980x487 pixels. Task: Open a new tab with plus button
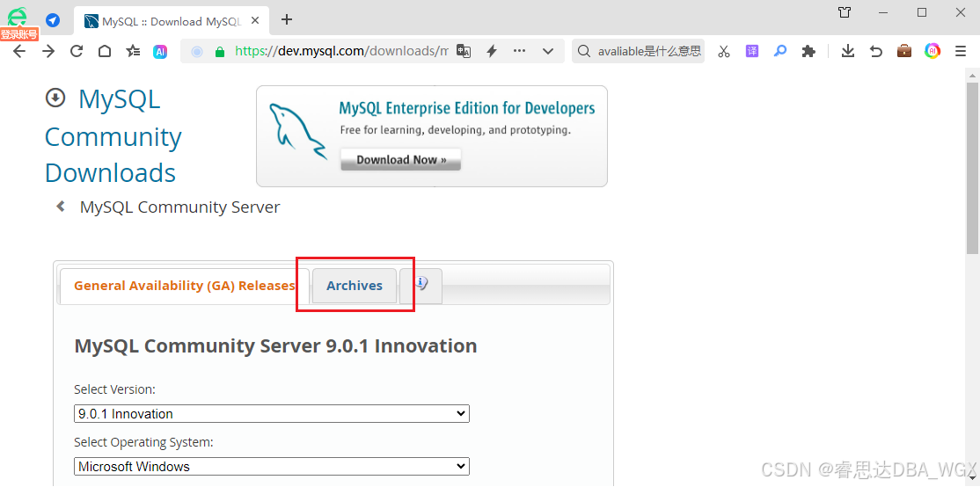click(286, 20)
